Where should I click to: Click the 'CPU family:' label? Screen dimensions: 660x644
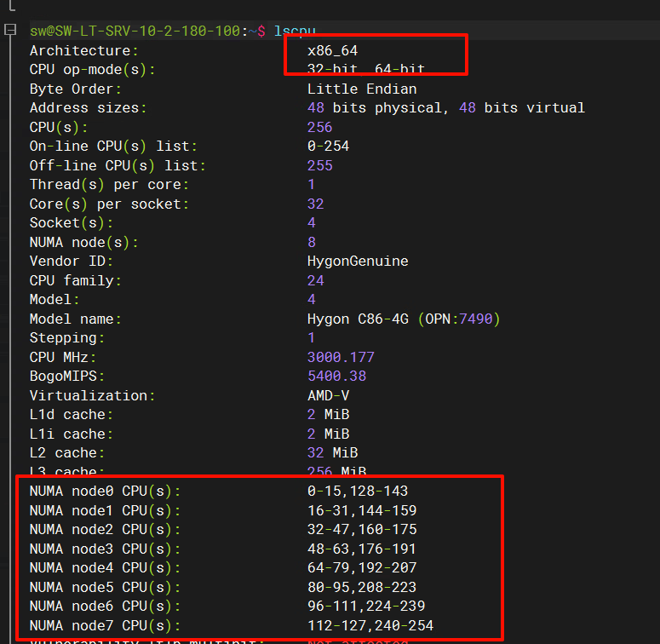(x=75, y=281)
